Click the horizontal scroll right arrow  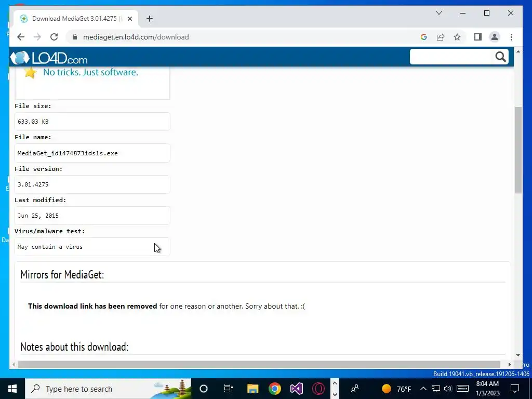pos(509,364)
